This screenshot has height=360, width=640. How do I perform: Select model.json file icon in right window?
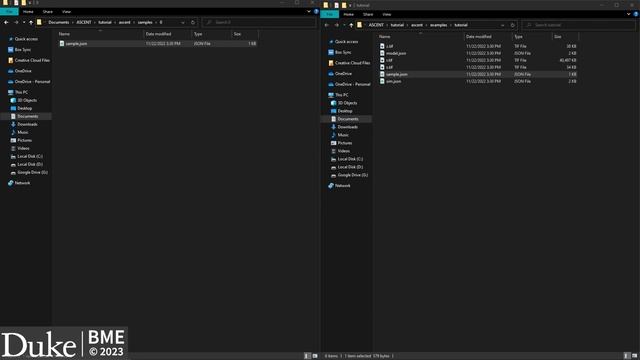click(x=382, y=53)
